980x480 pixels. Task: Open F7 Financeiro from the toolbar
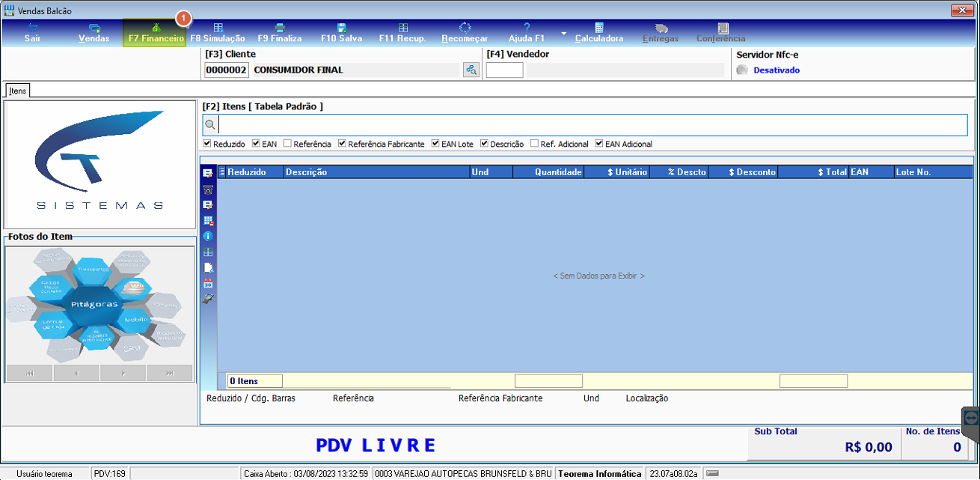[155, 33]
